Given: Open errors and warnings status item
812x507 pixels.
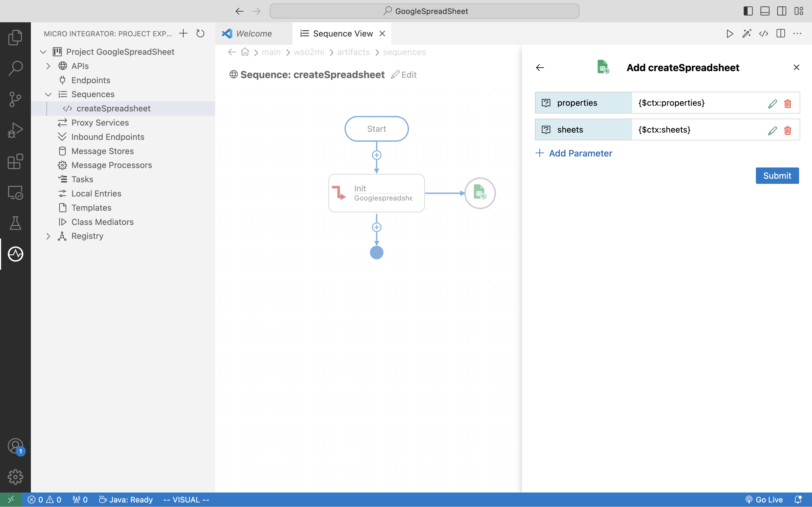Looking at the screenshot, I should click(44, 500).
